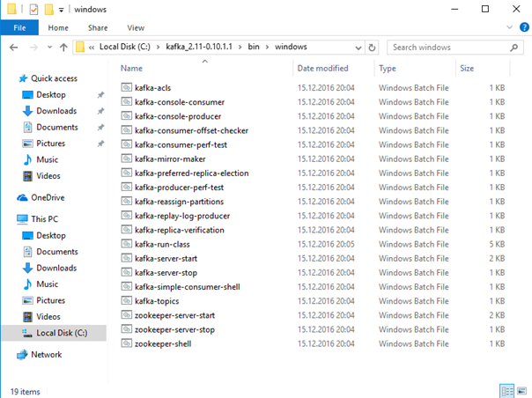532x398 pixels.
Task: Navigate to bin breadcrumb folder
Action: coord(254,47)
